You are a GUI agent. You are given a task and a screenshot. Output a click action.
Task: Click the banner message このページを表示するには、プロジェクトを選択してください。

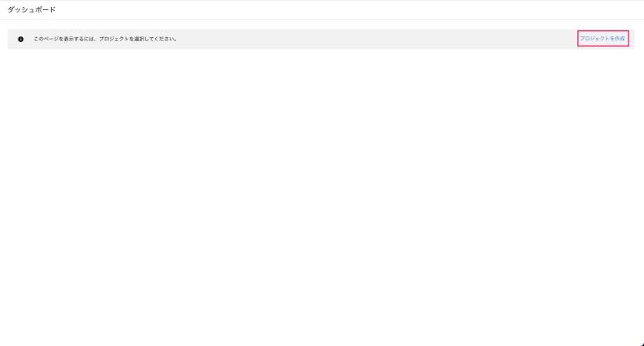point(106,39)
